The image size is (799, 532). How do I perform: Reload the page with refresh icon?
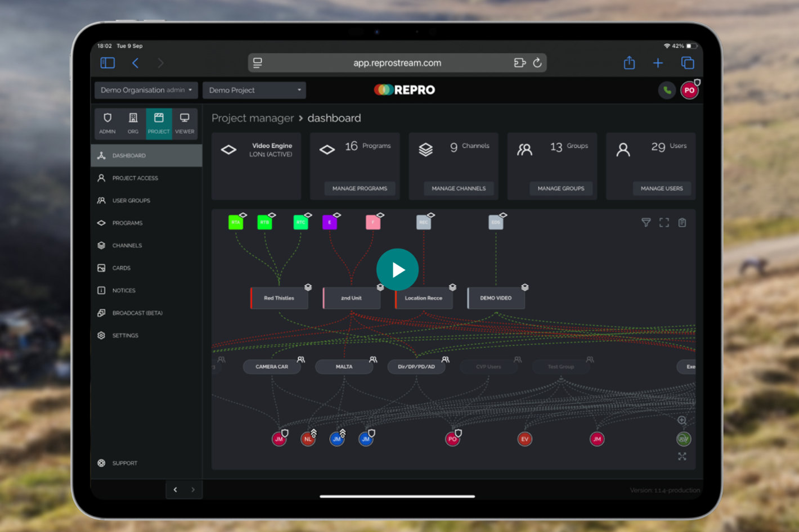coord(537,63)
